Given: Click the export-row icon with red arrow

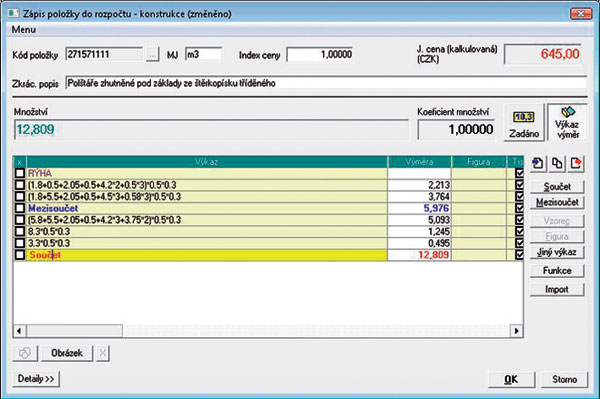Looking at the screenshot, I should 576,164.
